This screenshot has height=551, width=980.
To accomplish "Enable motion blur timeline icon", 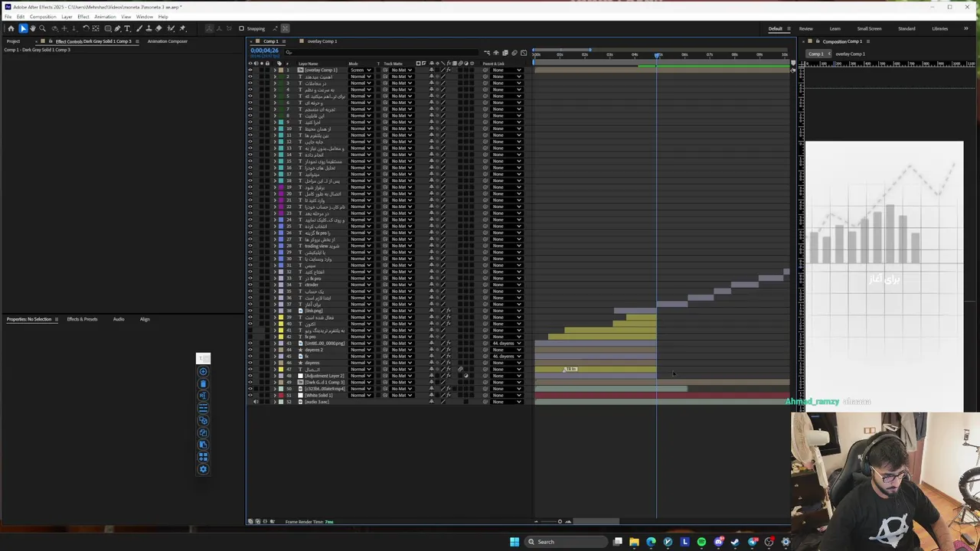I will tap(514, 53).
